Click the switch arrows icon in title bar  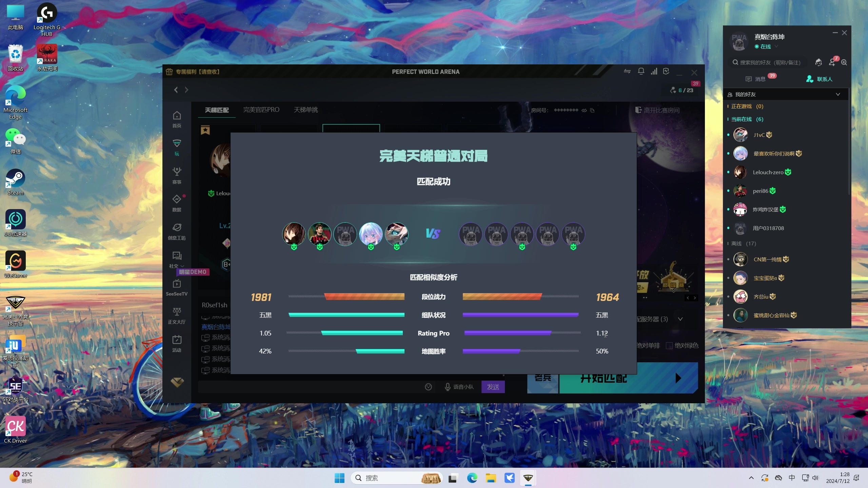point(627,71)
